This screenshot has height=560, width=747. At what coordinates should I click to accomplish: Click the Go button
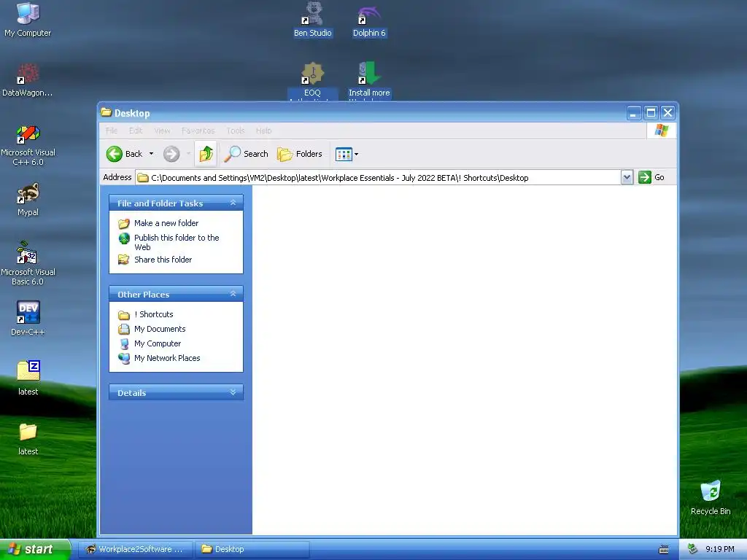651,178
